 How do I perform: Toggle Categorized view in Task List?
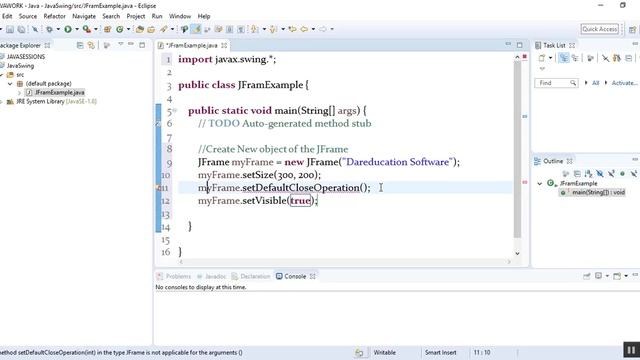point(564,58)
